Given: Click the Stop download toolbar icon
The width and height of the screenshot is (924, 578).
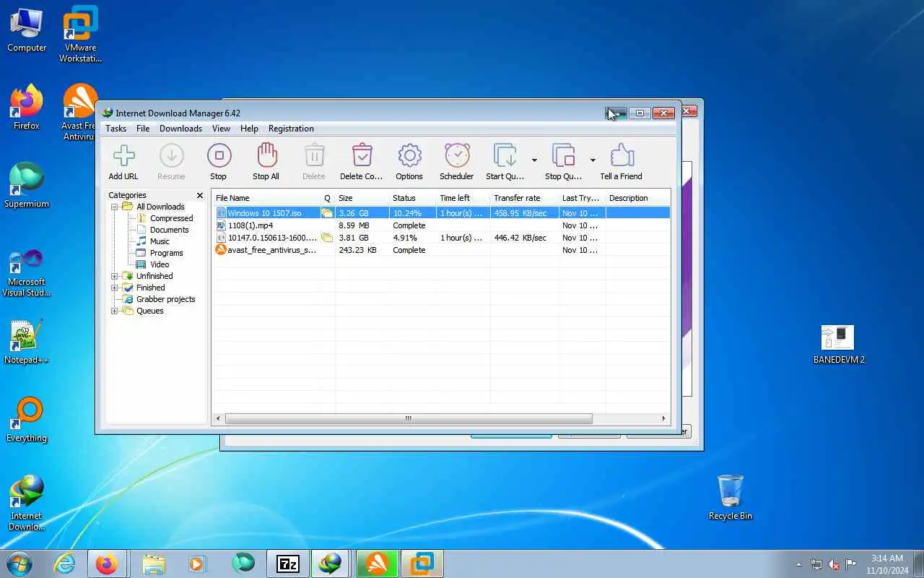Looking at the screenshot, I should 219,161.
